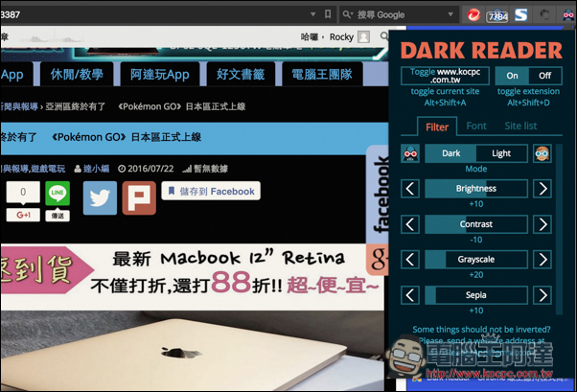The image size is (577, 392).
Task: Click the Twitter share icon
Action: pyautogui.click(x=100, y=198)
